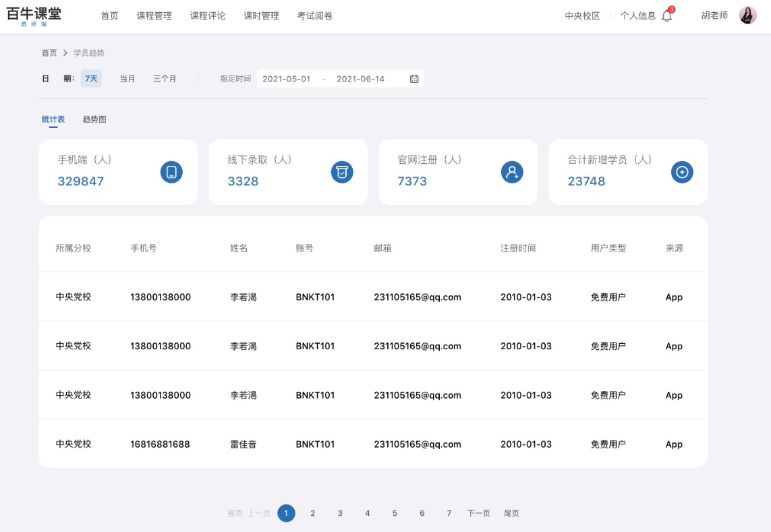This screenshot has height=532, width=771.
Task: Click the 7373 website registration count
Action: (412, 181)
